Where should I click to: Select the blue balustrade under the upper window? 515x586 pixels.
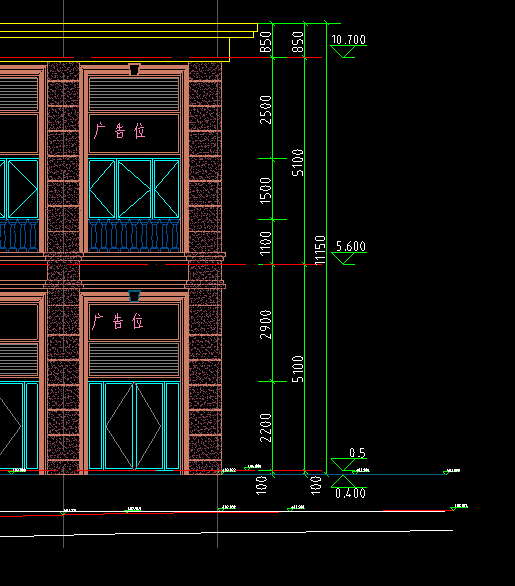click(134, 235)
